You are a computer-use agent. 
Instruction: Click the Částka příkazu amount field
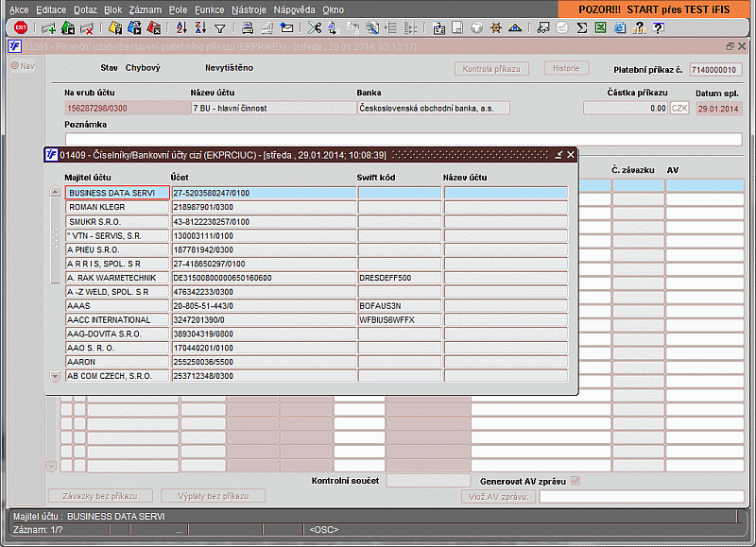pyautogui.click(x=626, y=109)
